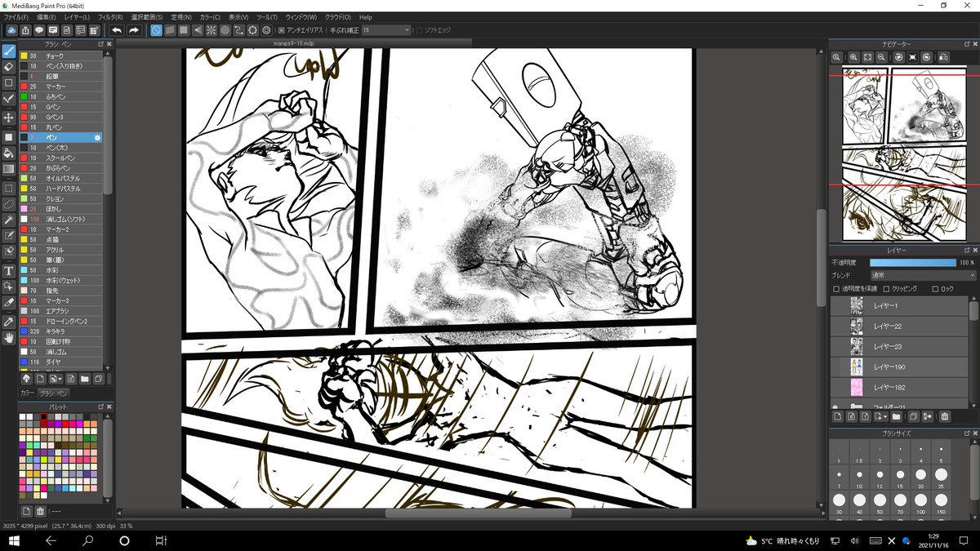Open Windows taskbar search
Viewport: 980px width, 551px height.
pyautogui.click(x=87, y=540)
